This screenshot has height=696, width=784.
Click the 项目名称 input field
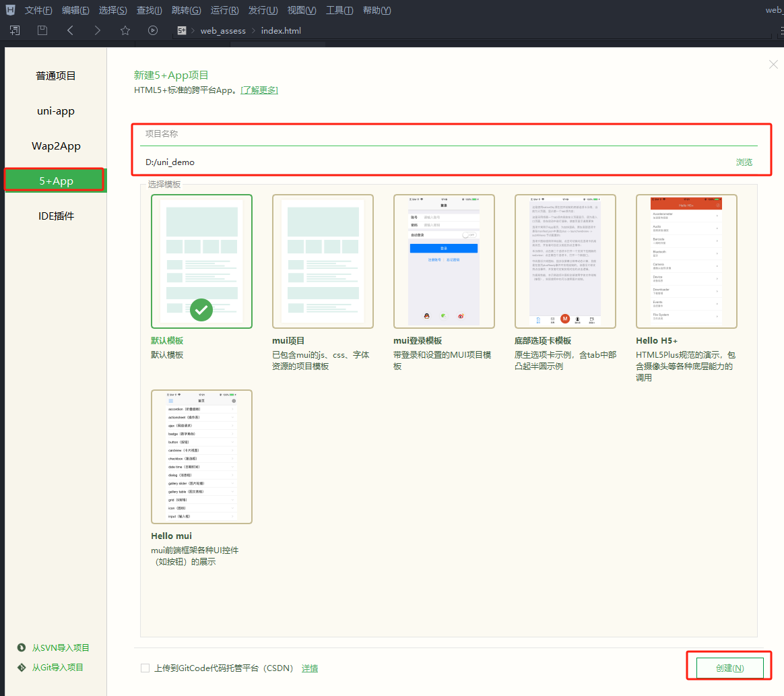pyautogui.click(x=449, y=134)
